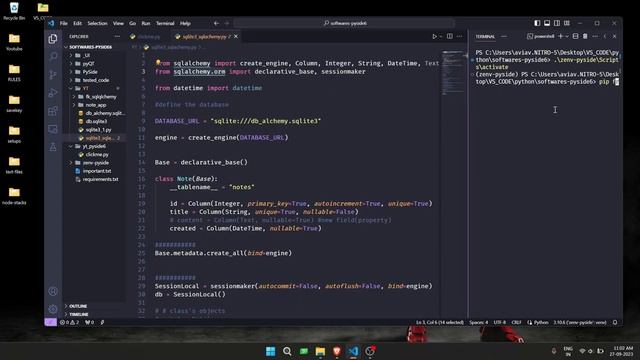Open run options dropdown beside play button
The height and width of the screenshot is (360, 640).
[441, 36]
